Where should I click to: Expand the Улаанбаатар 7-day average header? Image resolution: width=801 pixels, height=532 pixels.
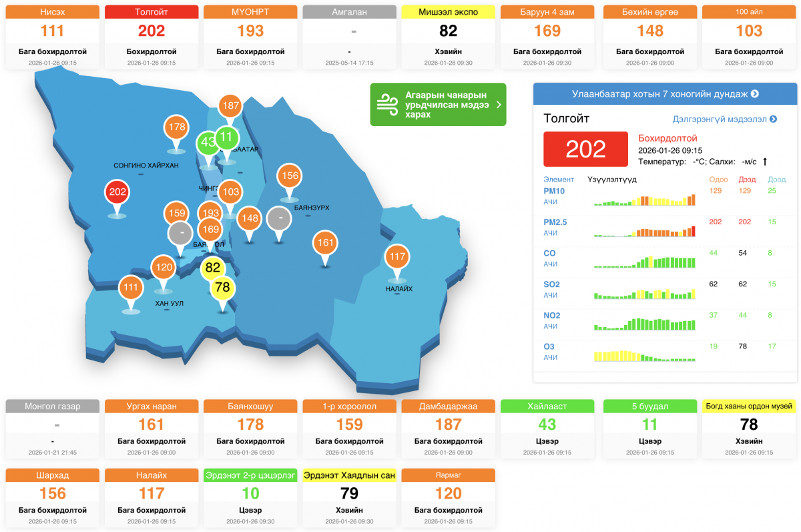click(x=665, y=94)
